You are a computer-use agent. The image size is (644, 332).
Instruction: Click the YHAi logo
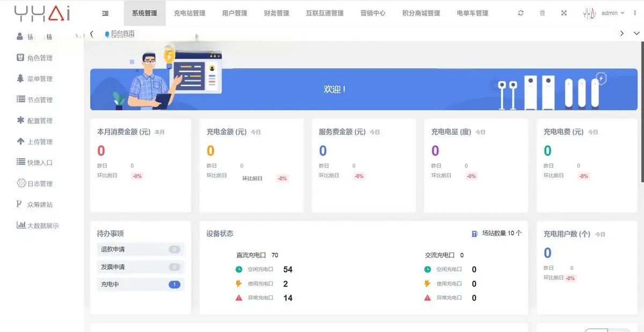tap(42, 13)
